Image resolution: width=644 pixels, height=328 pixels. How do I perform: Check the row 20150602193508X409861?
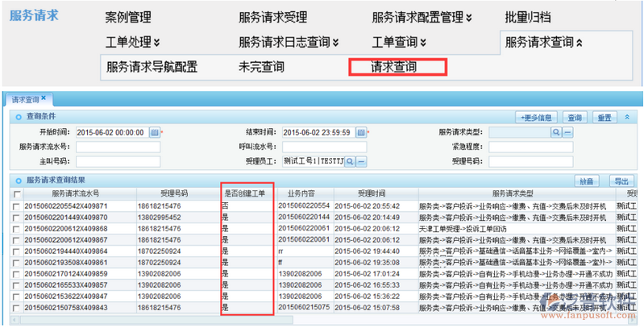[x=16, y=263]
